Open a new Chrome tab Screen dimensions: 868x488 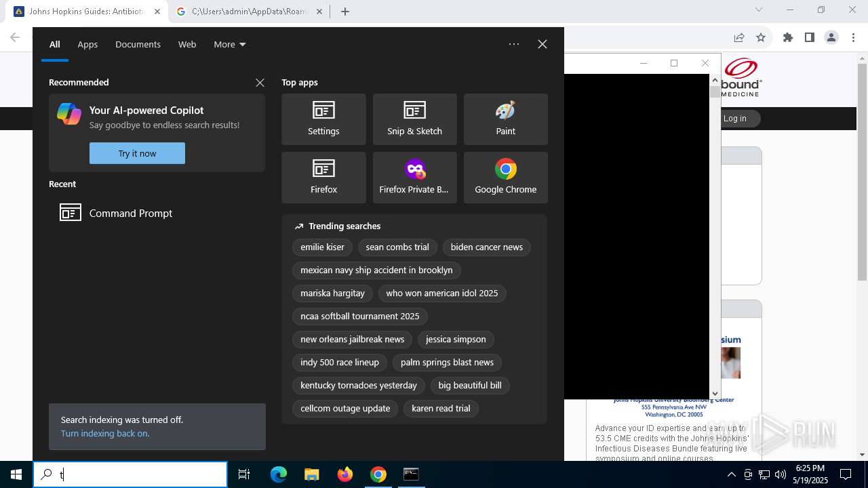tap(345, 12)
